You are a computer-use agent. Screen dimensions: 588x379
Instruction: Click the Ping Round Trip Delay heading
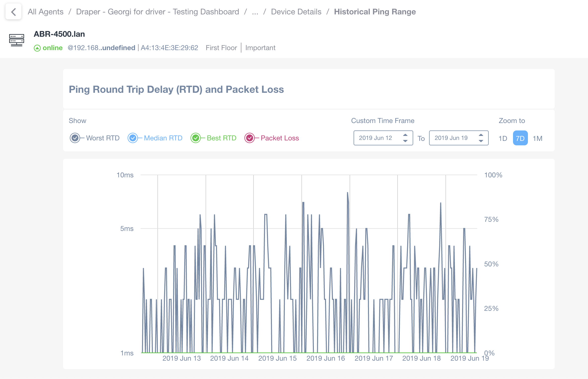(176, 90)
